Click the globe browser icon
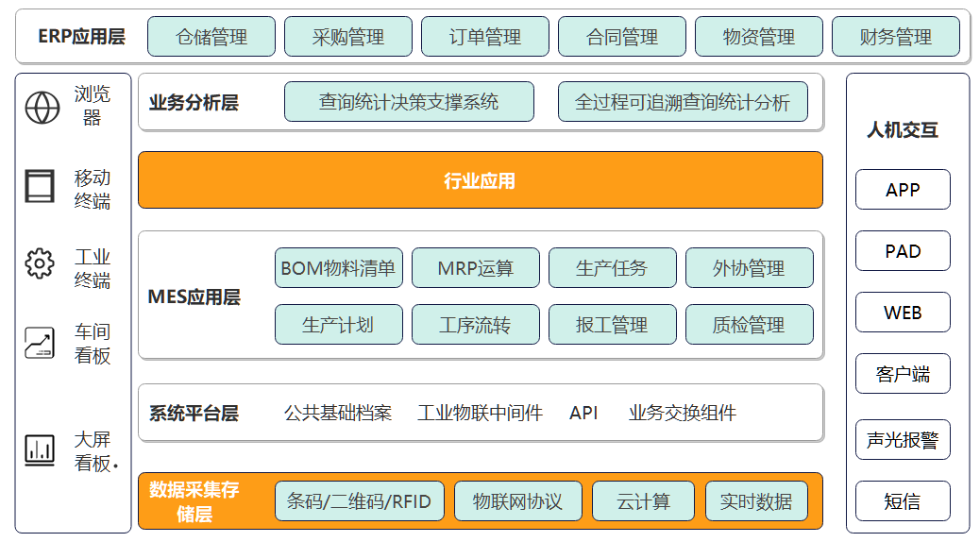Viewport: 980px width, 542px height. 42,107
